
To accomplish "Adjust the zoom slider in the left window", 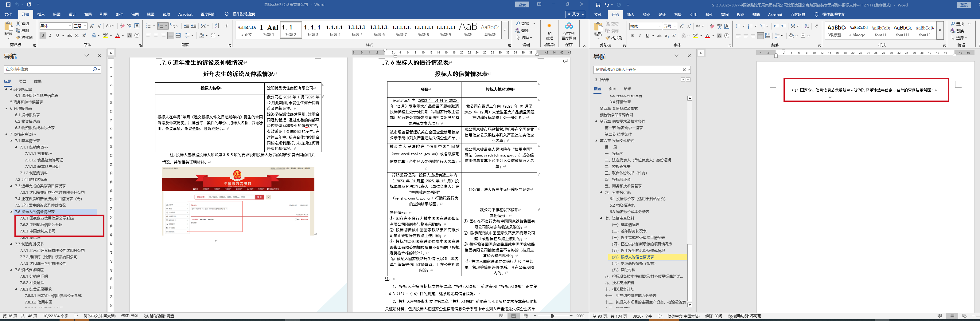I will pos(552,316).
